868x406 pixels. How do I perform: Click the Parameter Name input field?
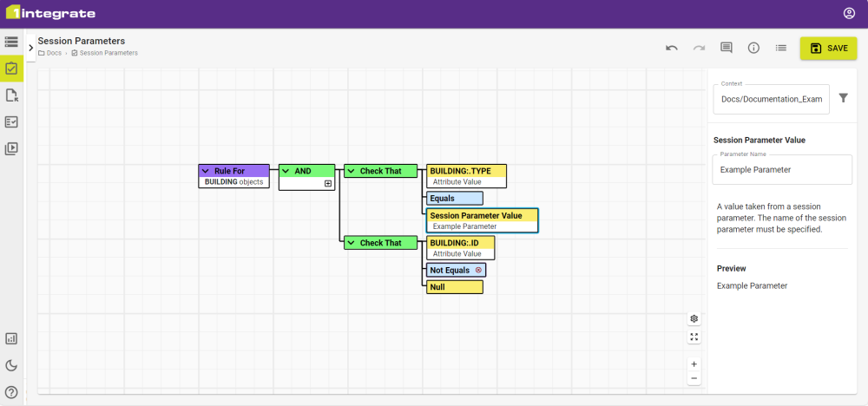point(781,170)
